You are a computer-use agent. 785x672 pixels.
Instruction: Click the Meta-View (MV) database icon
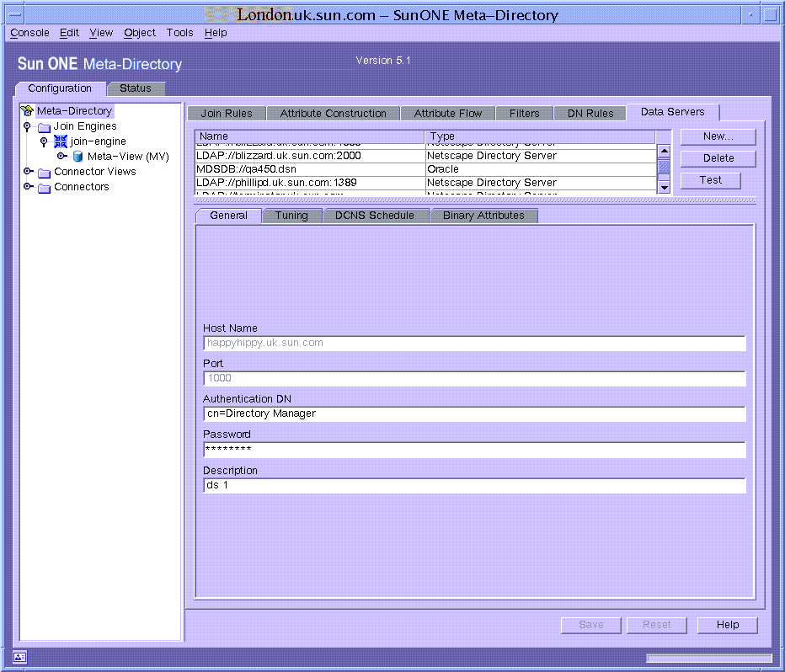77,157
